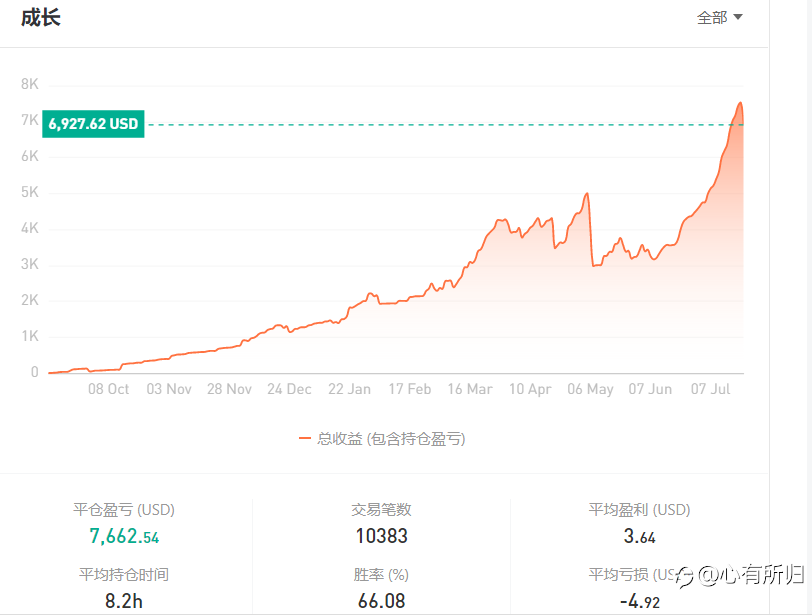
Task: Click the 7,662.54 closed profit value
Action: 124,536
